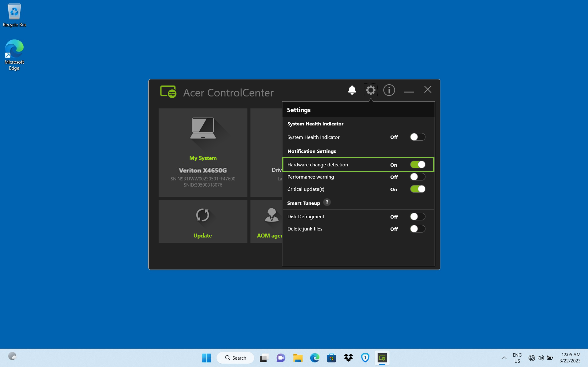588x367 pixels.
Task: Open the notifications bell icon
Action: (352, 90)
